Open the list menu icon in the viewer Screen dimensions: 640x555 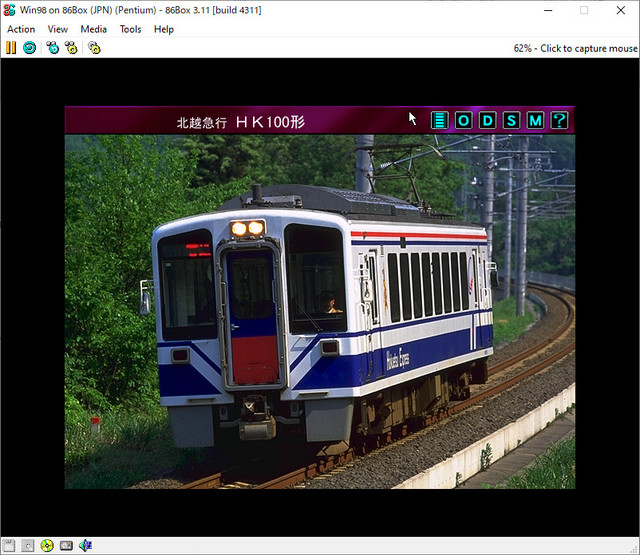click(x=440, y=120)
